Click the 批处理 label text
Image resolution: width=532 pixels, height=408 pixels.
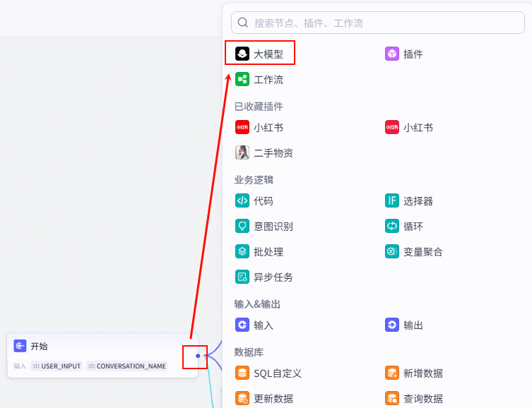point(268,252)
